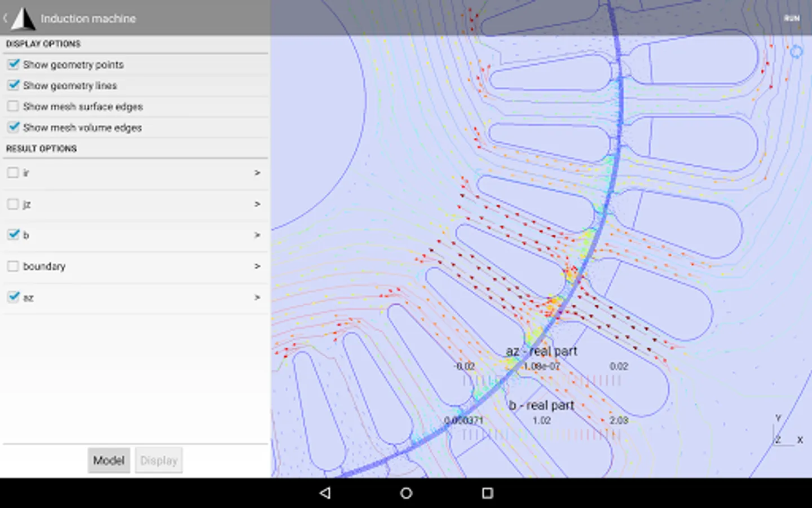
Task: Disable the az result checkbox
Action: (13, 297)
